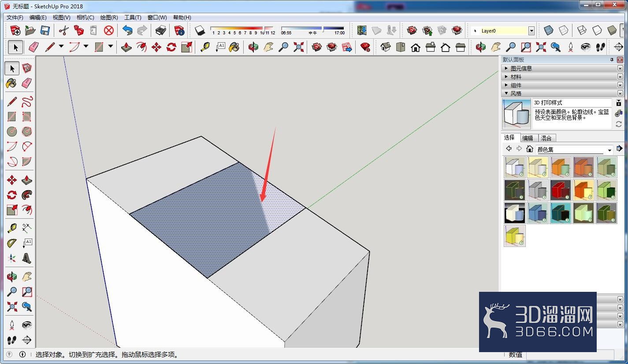
Task: Switch to the Front view house icon
Action: pos(416,47)
